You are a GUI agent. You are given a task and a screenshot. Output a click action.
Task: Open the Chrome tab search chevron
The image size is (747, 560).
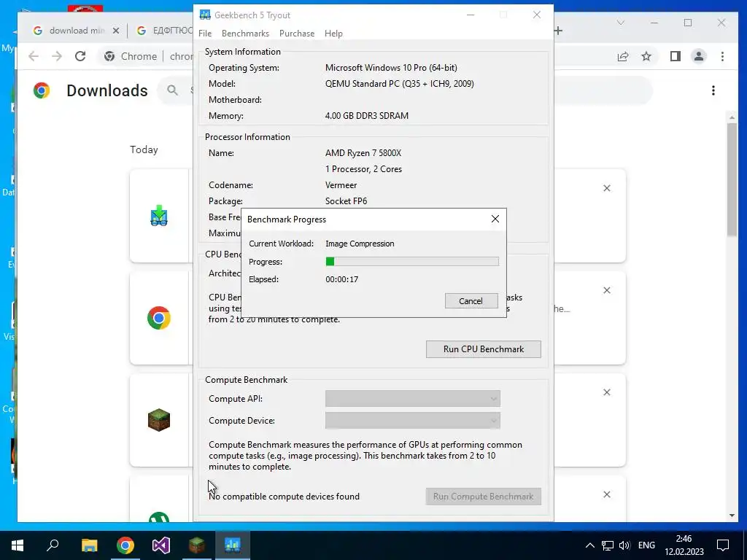pyautogui.click(x=620, y=23)
